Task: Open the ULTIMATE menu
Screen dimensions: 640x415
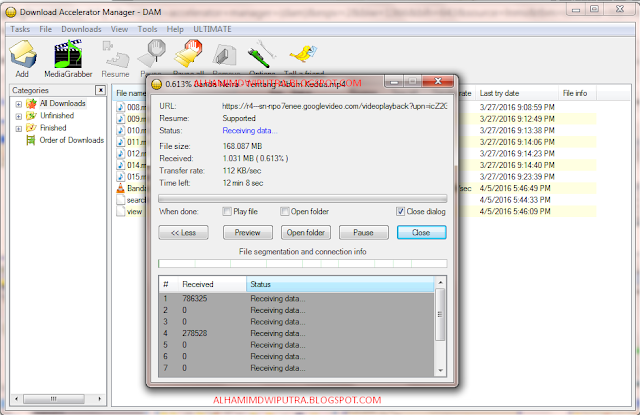Action: pyautogui.click(x=212, y=29)
